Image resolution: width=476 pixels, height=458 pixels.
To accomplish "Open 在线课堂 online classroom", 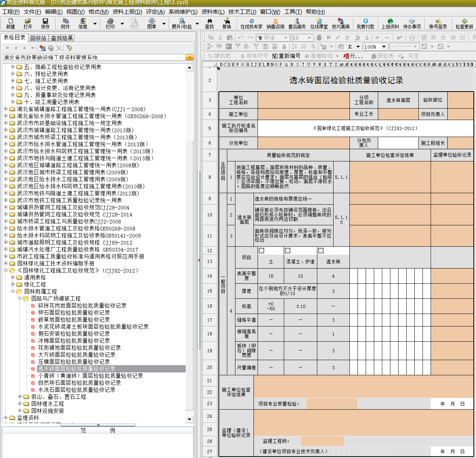I will [319, 23].
